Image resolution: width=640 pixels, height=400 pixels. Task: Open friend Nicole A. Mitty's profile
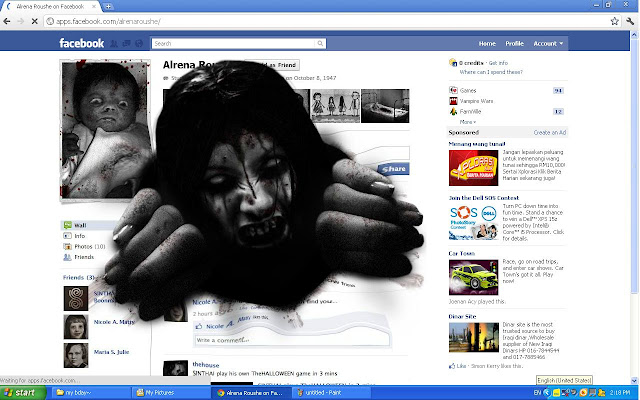click(114, 322)
